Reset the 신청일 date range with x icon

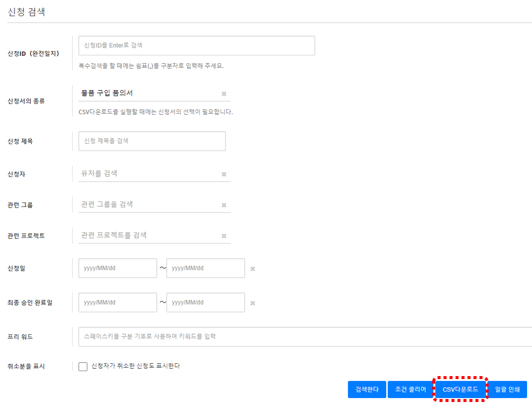(253, 269)
